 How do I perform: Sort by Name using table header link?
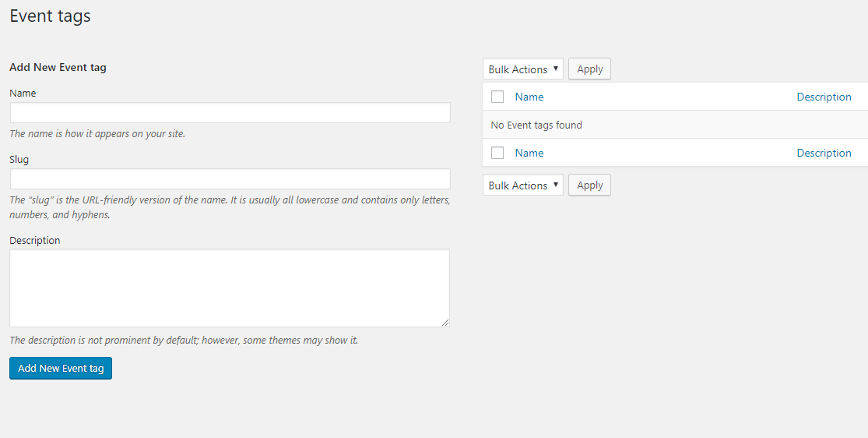[x=529, y=97]
